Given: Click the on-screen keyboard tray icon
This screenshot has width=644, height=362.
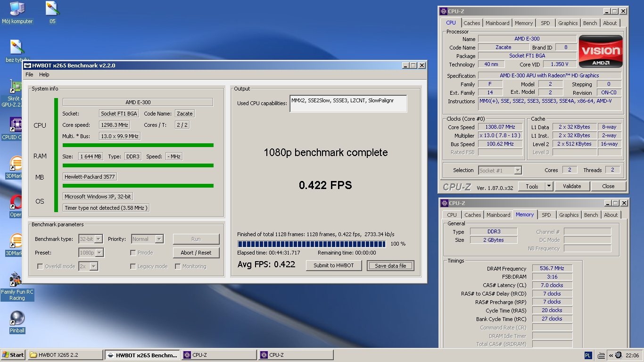Looking at the screenshot, I should pyautogui.click(x=601, y=355).
